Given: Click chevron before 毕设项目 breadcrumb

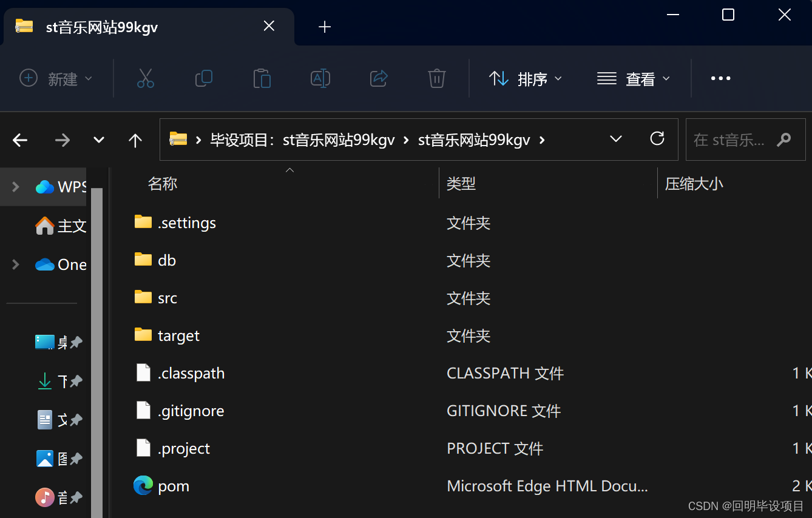Looking at the screenshot, I should pyautogui.click(x=198, y=140).
